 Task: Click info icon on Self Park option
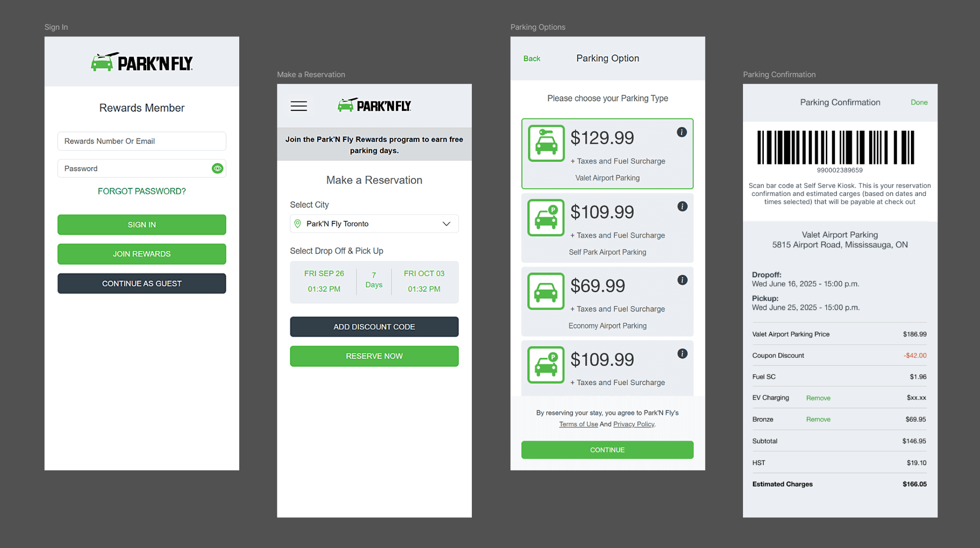tap(682, 206)
